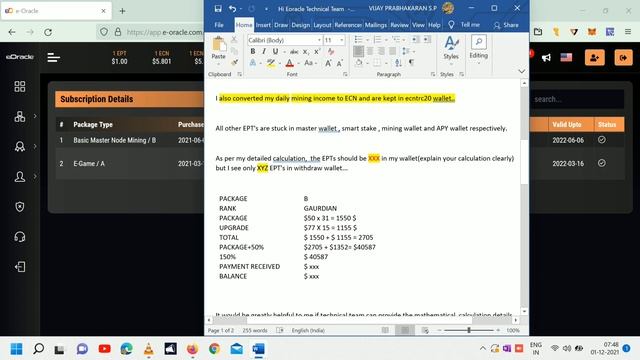Viewport: 640px width, 360px height.
Task: Sort the selected text
Action: 399,63
